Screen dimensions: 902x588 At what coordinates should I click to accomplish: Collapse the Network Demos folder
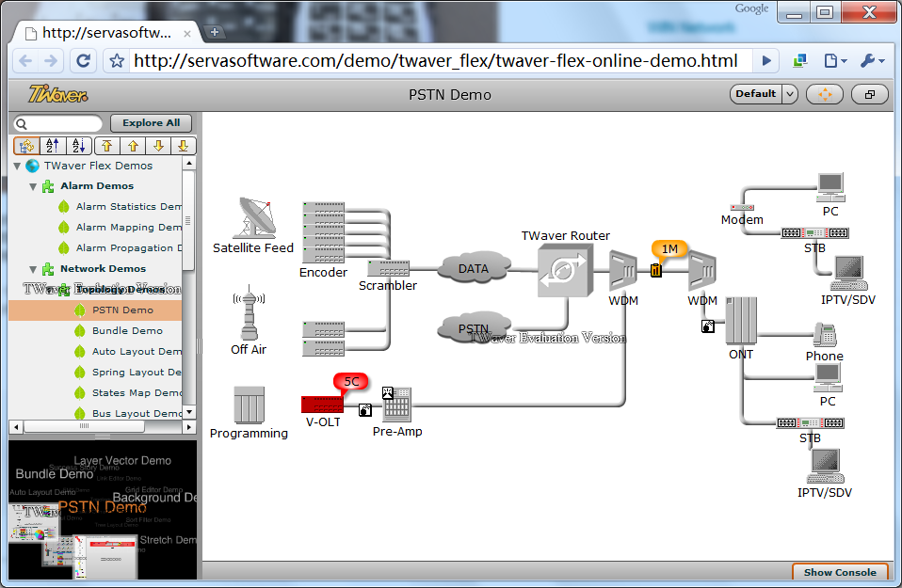click(33, 270)
